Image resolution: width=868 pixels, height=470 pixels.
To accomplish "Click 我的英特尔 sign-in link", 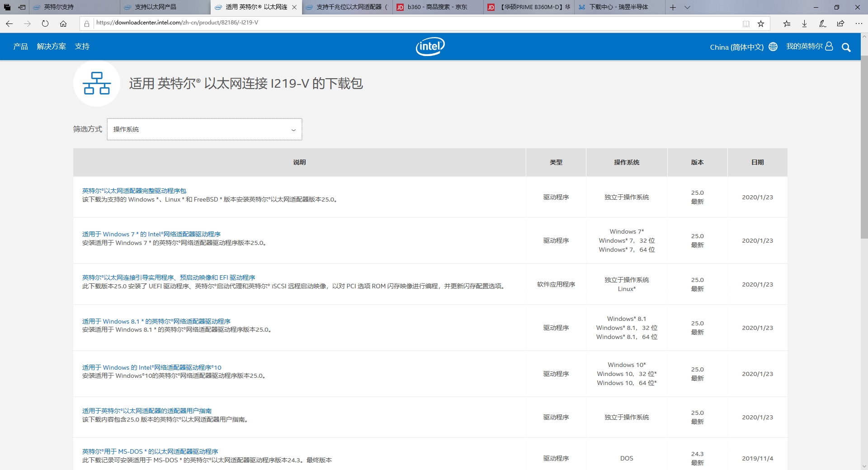I will [x=804, y=46].
